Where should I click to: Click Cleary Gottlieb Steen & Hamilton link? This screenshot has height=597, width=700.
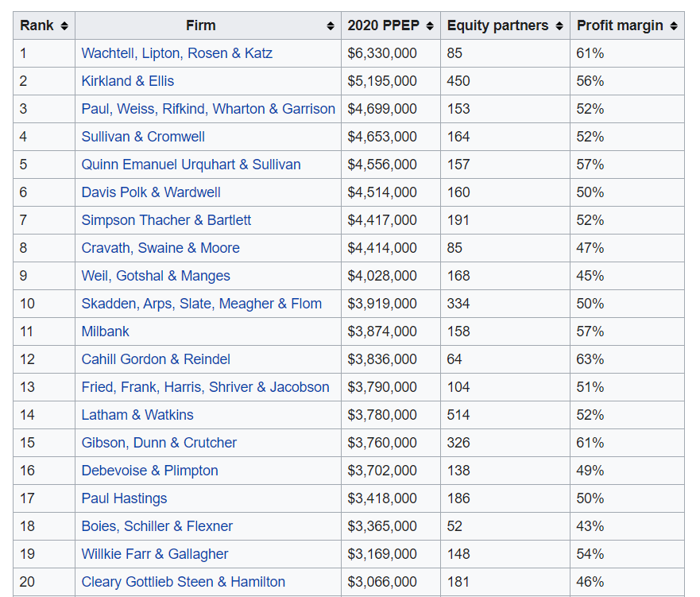183,582
